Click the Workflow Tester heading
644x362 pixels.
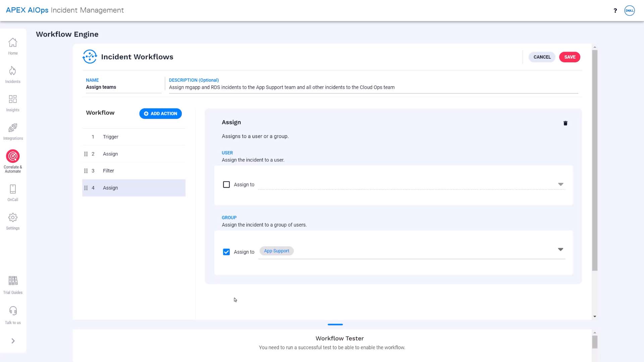pos(339,339)
